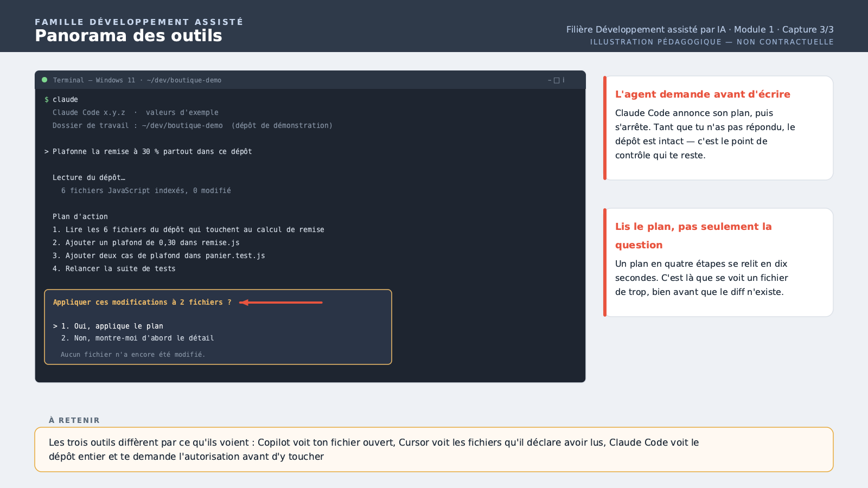Click the prompt 'Plafonne la remise à 30 %' line

[148, 151]
